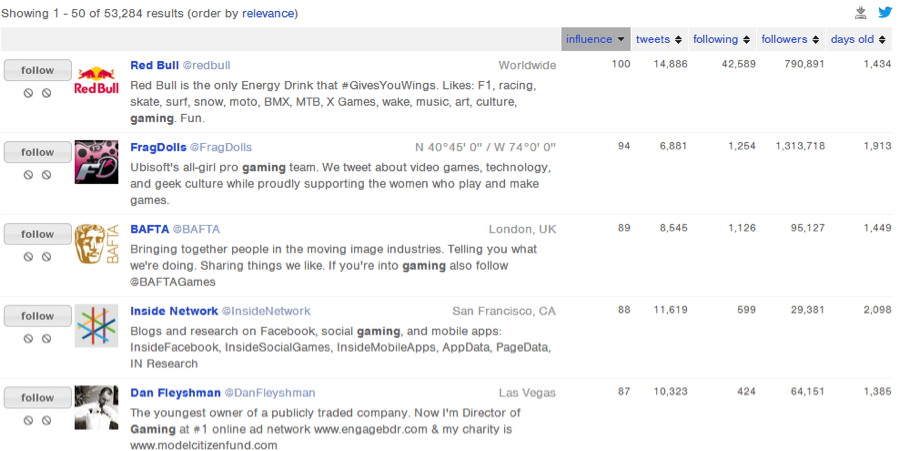Click first circle-slash icon in Red Bull row
900x451 pixels.
pyautogui.click(x=28, y=93)
